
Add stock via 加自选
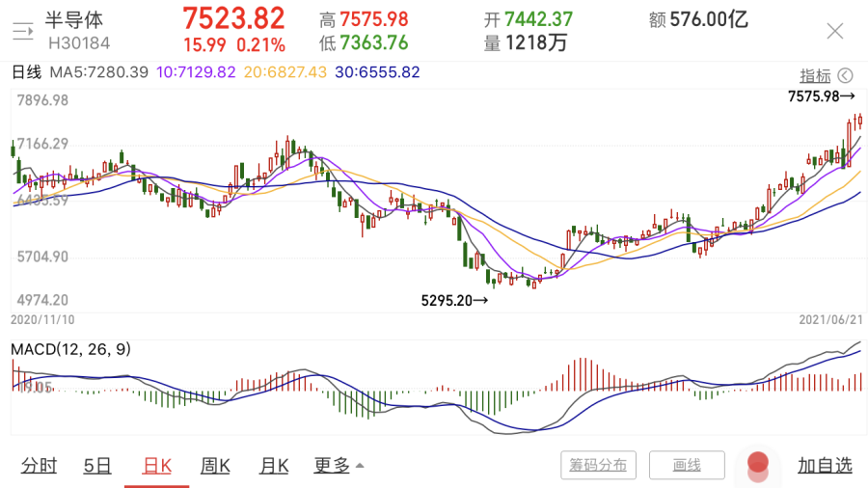coord(825,465)
